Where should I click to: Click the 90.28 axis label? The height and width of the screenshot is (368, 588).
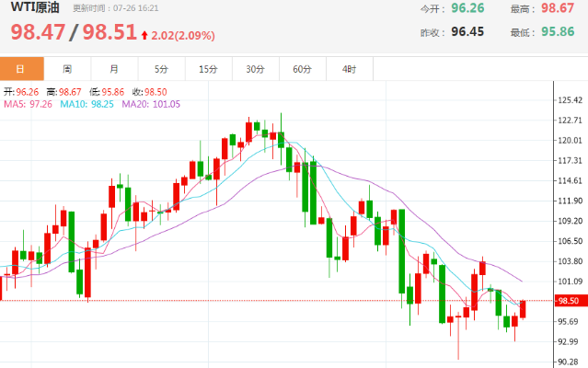point(568,362)
